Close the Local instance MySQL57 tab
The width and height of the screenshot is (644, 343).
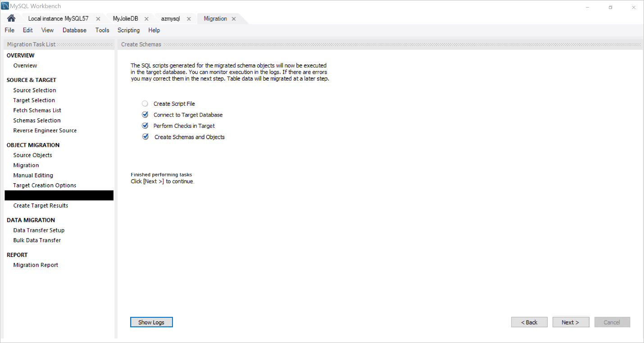[98, 19]
